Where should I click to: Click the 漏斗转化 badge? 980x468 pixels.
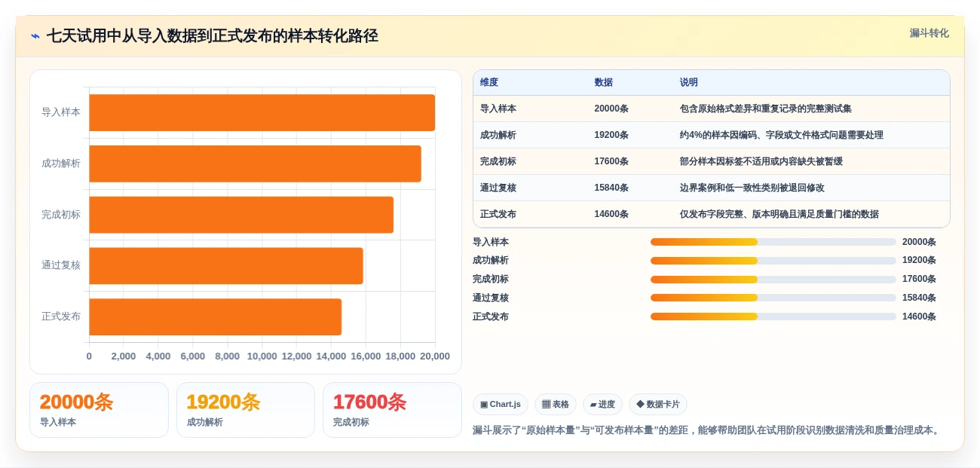pos(929,33)
